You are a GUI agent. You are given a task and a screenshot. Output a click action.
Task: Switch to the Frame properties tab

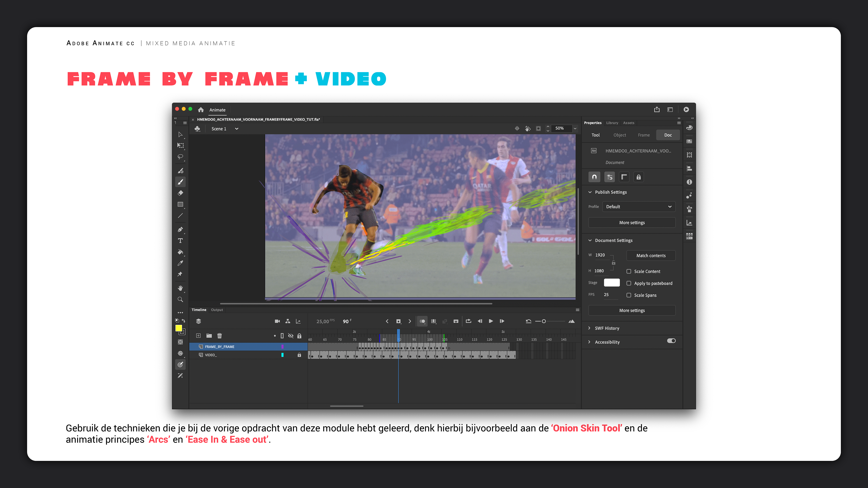pos(644,135)
